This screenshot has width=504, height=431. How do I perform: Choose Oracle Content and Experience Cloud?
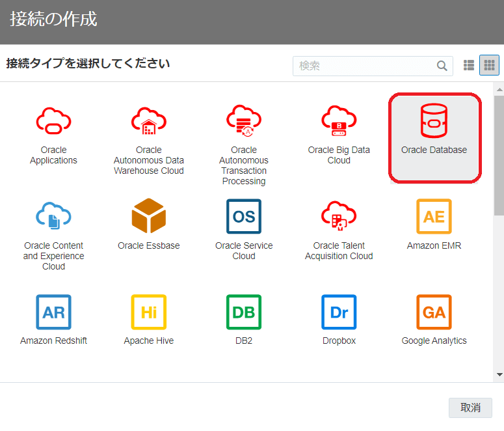tap(53, 216)
